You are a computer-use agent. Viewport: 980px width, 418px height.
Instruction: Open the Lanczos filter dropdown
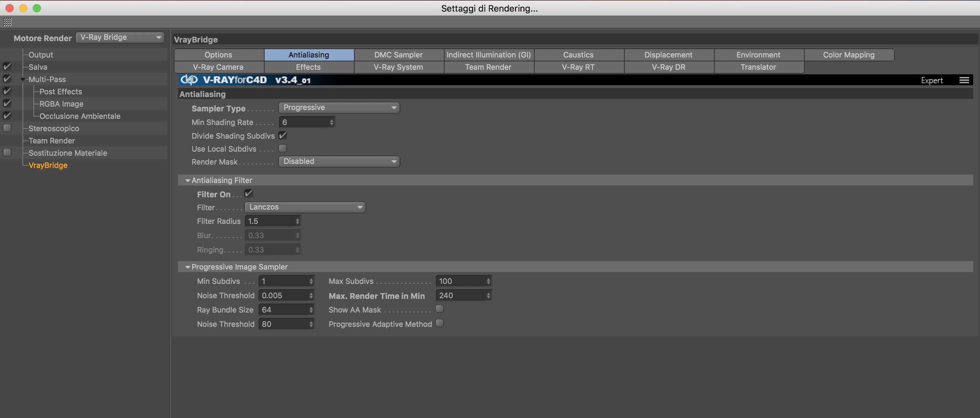coord(305,207)
